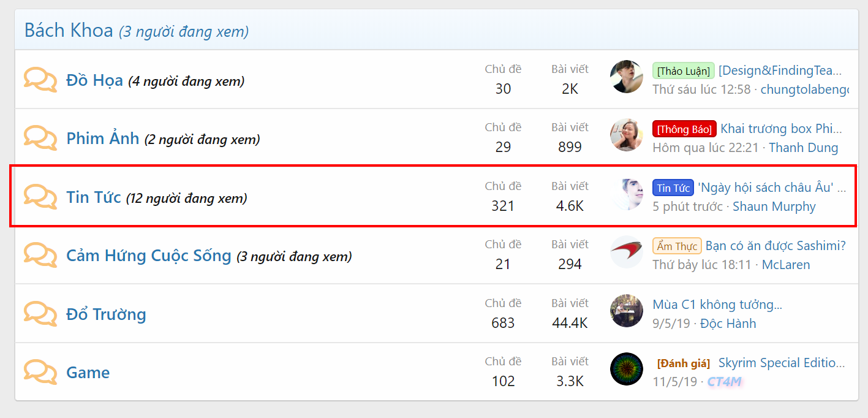
Task: Click chungtolabengo's avatar in Đồ Họa row
Action: point(626,77)
